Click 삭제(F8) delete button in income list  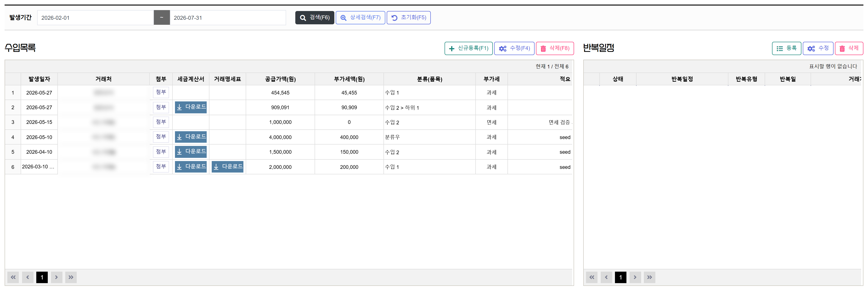coord(555,48)
